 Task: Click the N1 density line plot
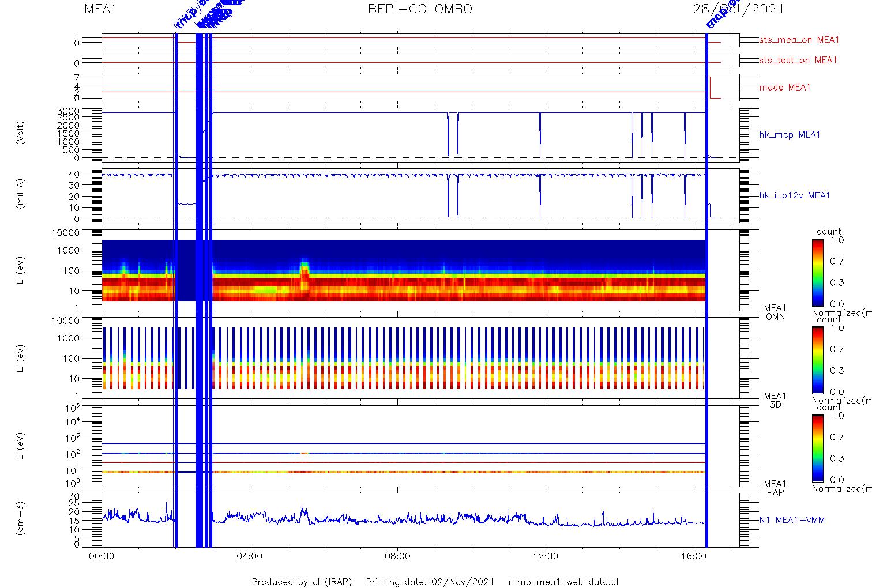click(x=420, y=520)
